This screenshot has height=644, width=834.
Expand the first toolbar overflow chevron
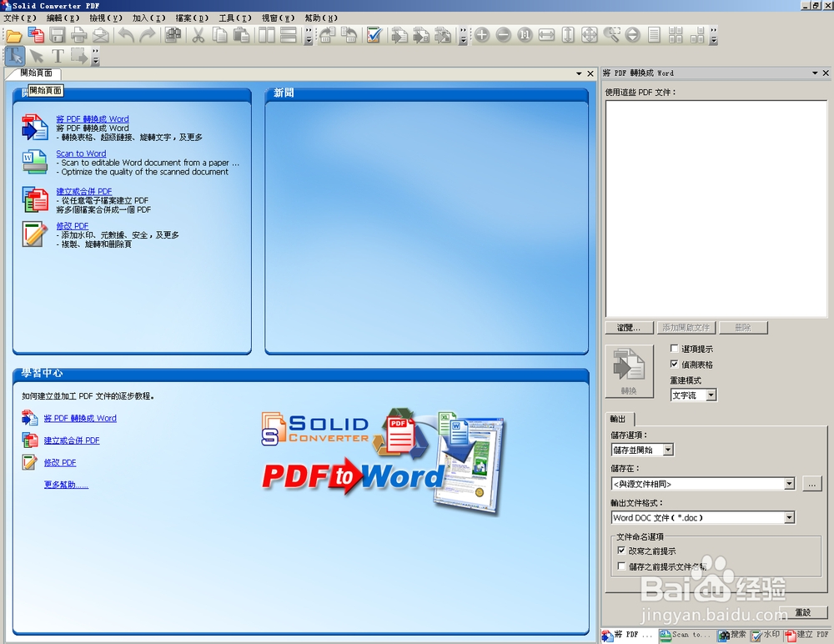[309, 36]
